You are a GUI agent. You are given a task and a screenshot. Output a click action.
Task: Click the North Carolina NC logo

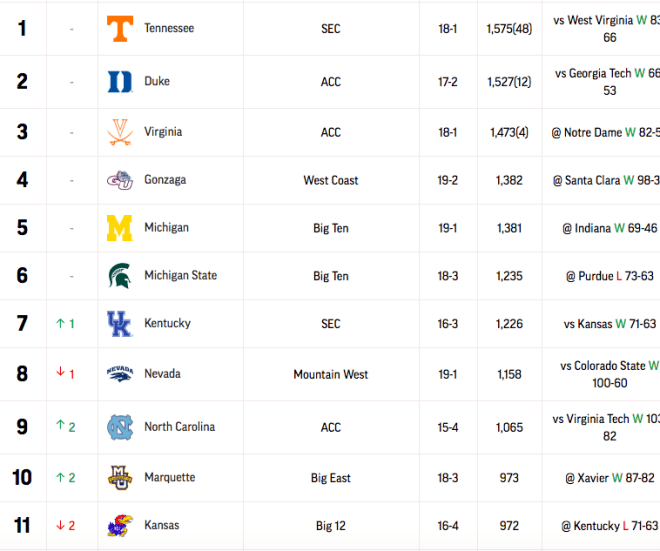coord(120,427)
